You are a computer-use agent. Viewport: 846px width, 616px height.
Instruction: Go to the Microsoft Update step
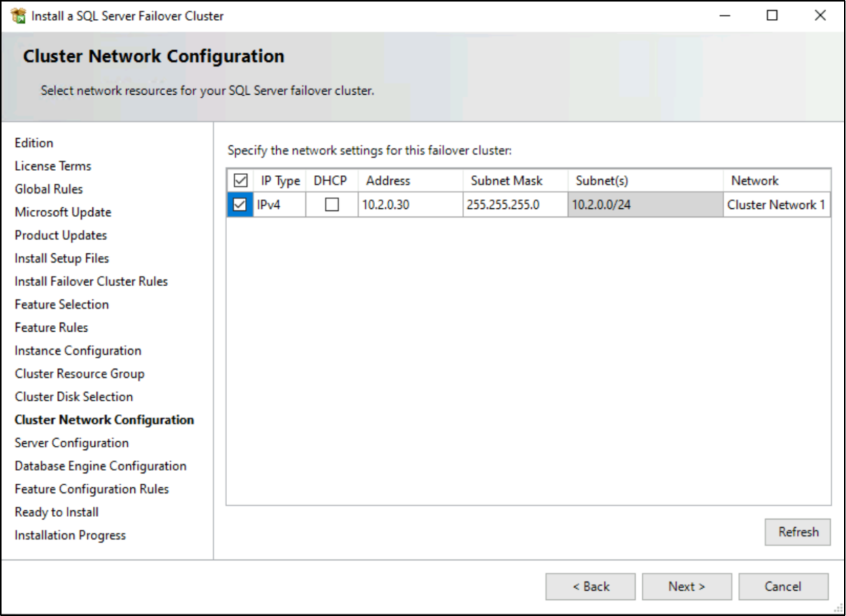63,212
